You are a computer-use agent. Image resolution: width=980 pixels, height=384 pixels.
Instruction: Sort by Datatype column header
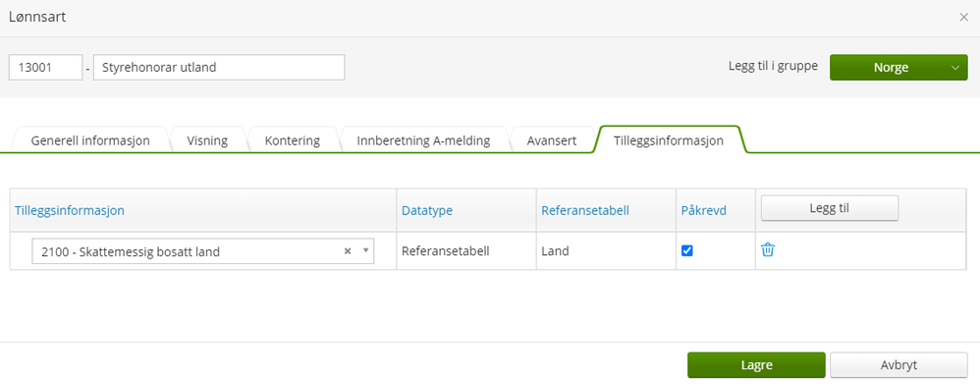427,211
